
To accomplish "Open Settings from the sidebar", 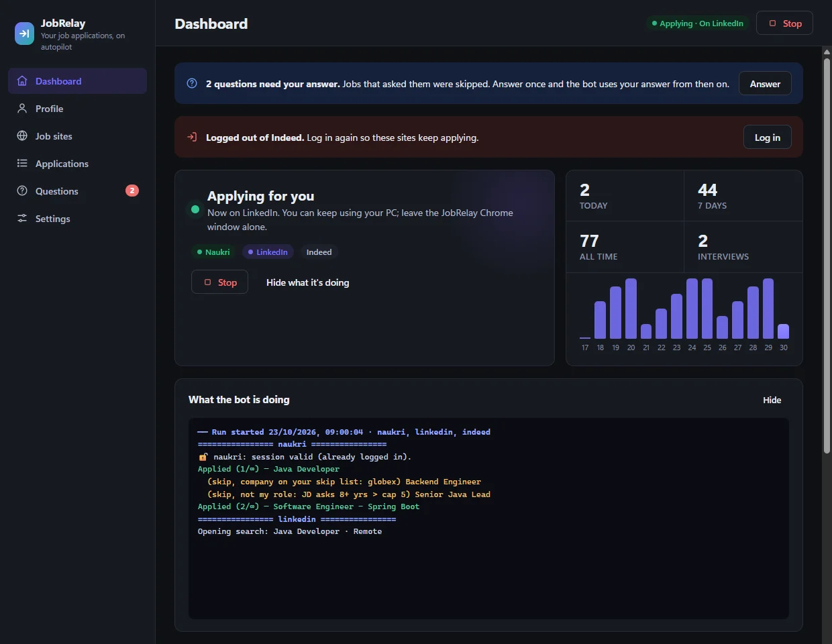I will (x=77, y=219).
